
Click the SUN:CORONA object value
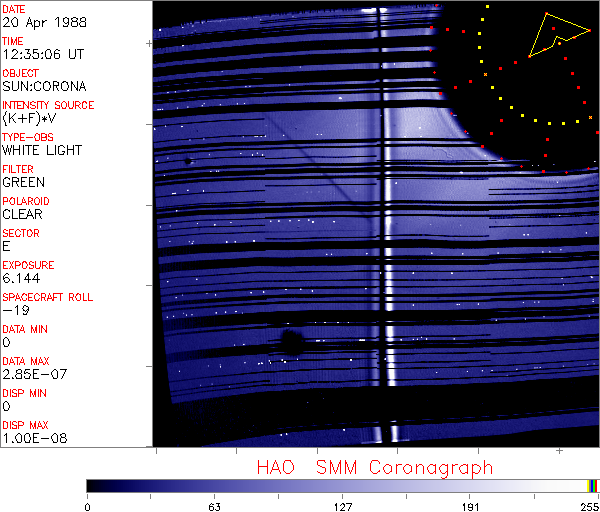pyautogui.click(x=44, y=87)
